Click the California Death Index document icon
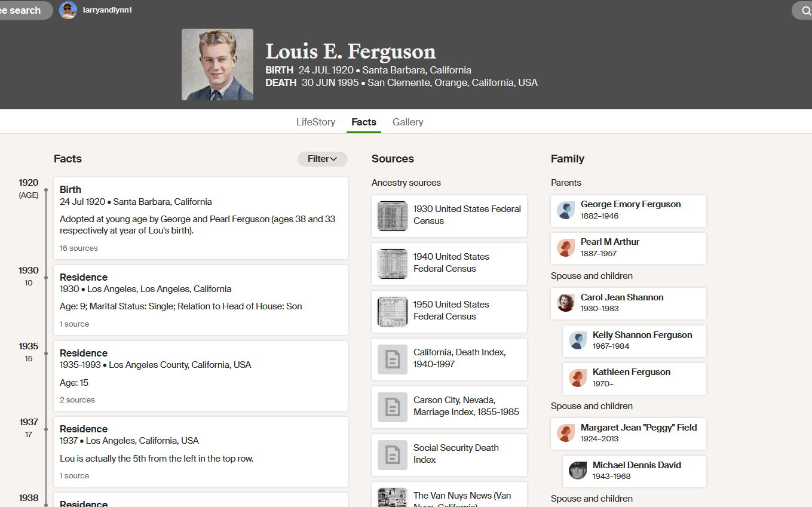The width and height of the screenshot is (812, 507). tap(393, 359)
